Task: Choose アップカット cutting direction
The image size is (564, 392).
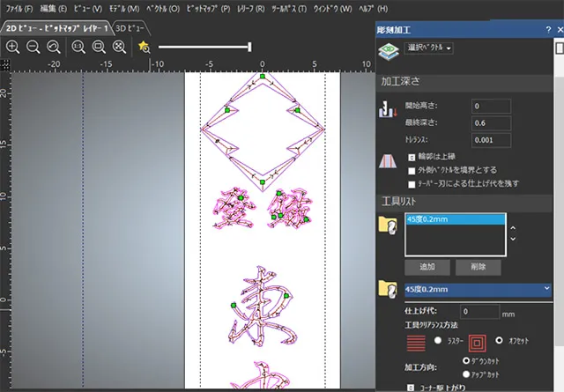Action: [x=466, y=372]
